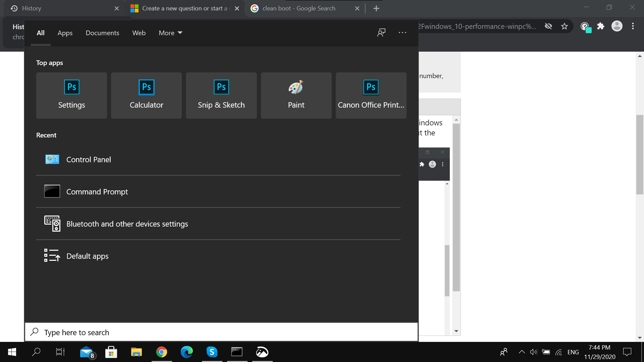Open the Chrome profile avatar

[x=617, y=26]
